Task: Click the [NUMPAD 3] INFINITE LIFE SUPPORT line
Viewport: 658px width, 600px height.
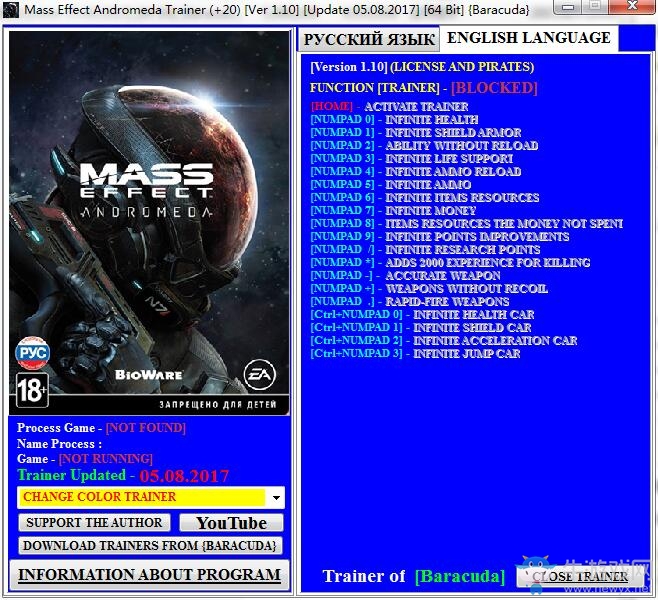Action: (412, 159)
